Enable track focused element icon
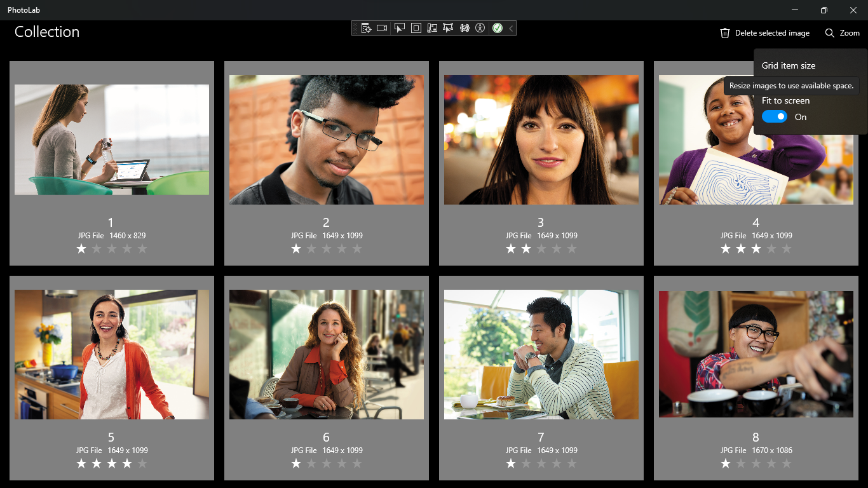868x488 pixels. 448,28
